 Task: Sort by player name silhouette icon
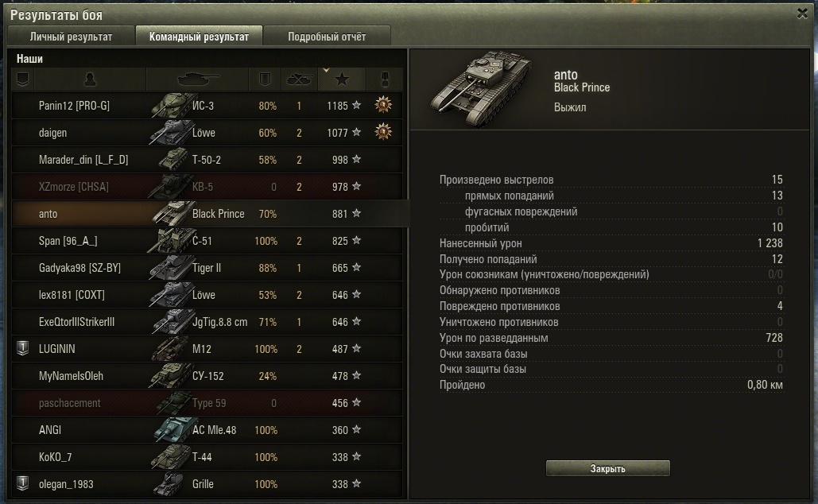tap(90, 79)
